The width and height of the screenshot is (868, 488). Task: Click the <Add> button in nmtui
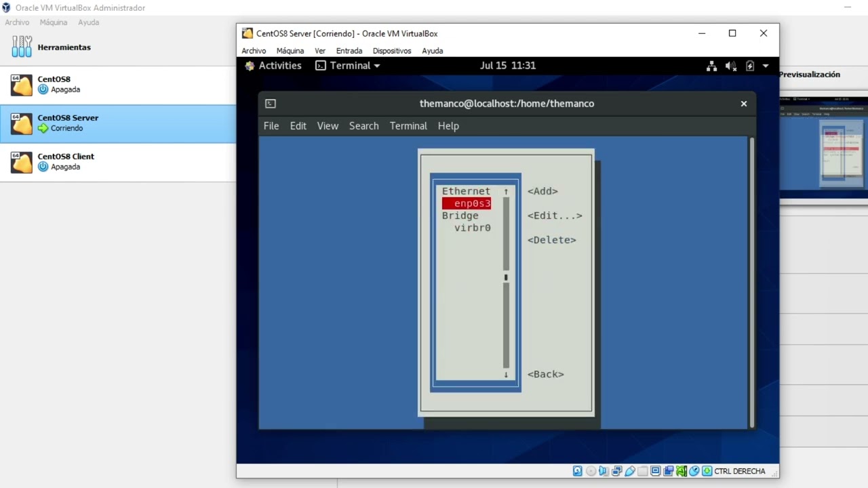coord(542,191)
